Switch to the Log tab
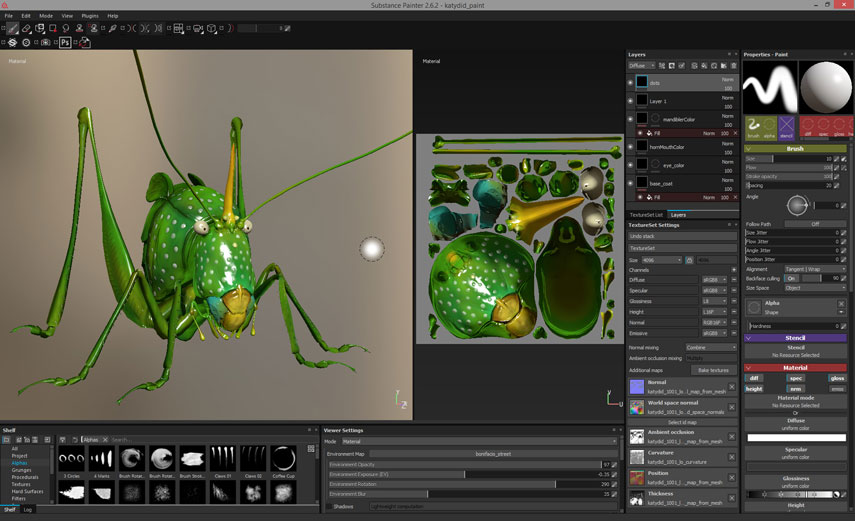This screenshot has width=855, height=521. point(28,510)
